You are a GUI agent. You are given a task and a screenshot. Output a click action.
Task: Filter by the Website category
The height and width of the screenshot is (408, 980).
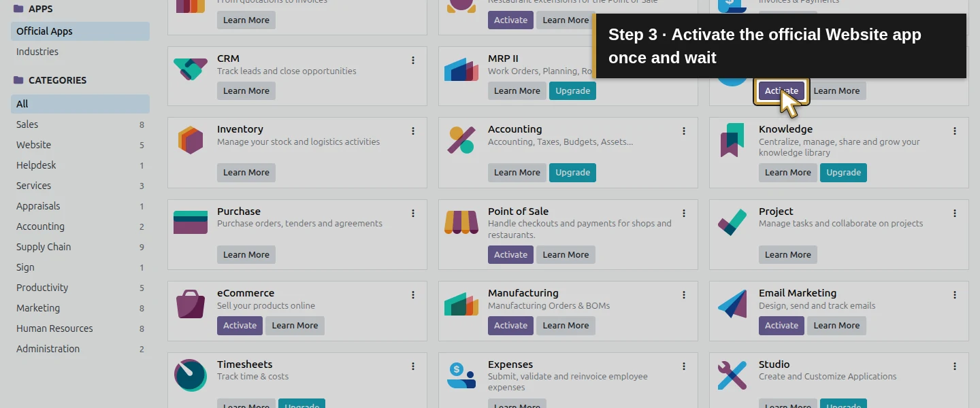(80, 145)
